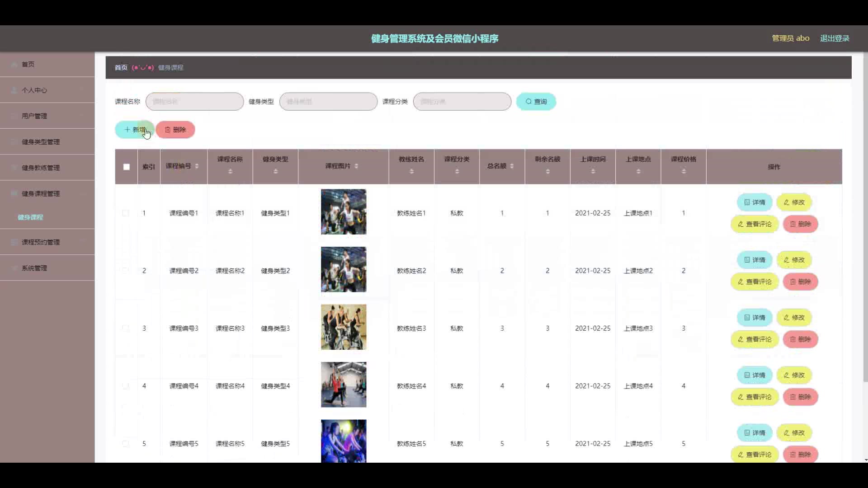Toggle the select-all header checkbox
This screenshot has width=868, height=488.
[x=127, y=167]
